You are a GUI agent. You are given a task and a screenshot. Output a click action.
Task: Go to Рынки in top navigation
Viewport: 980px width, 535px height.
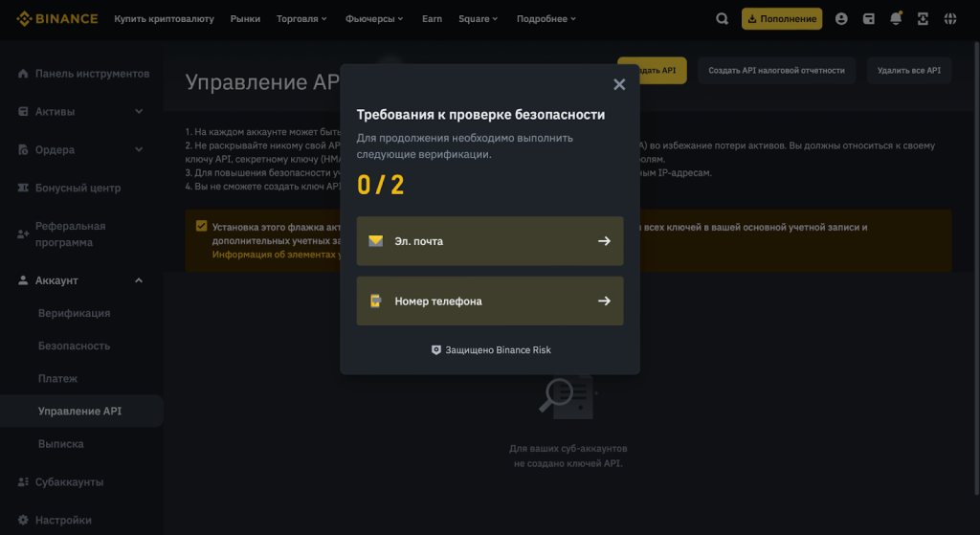point(245,19)
